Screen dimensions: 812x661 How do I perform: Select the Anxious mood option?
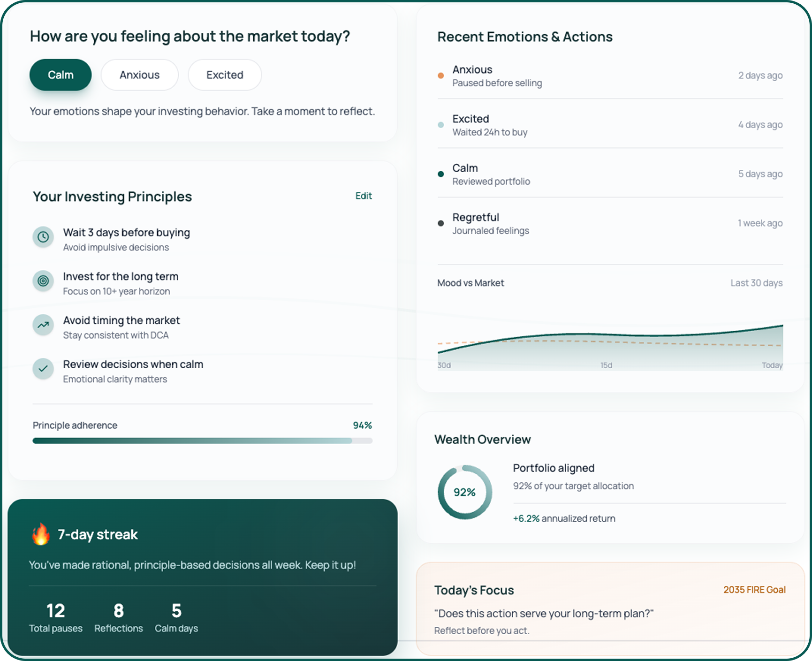(x=139, y=75)
